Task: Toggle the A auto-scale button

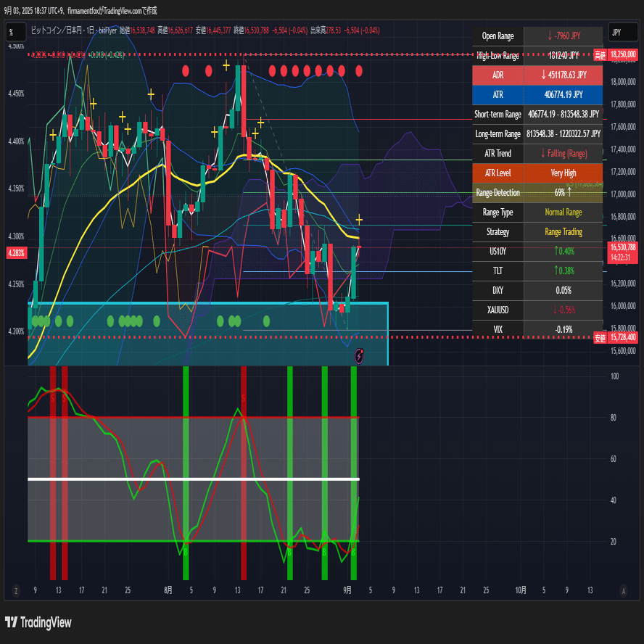Action: (x=624, y=591)
